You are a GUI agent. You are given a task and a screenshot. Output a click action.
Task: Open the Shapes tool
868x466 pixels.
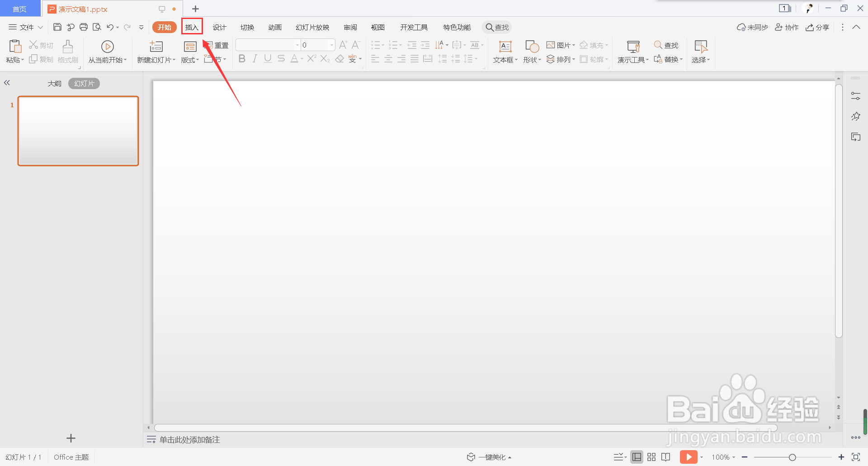(532, 46)
